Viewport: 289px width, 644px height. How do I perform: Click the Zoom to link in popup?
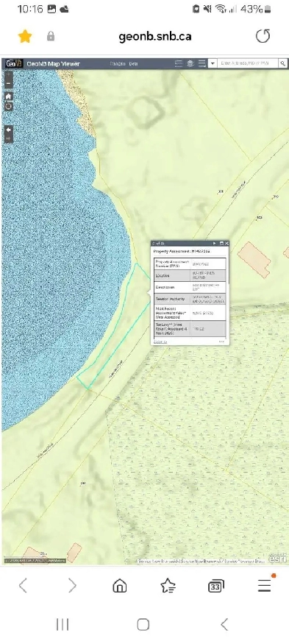click(x=160, y=342)
